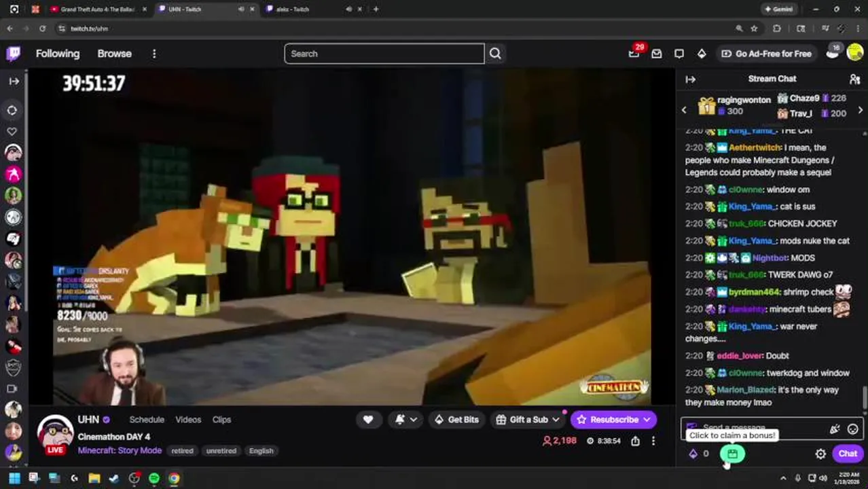The height and width of the screenshot is (489, 868).
Task: Open the three-dot More menu beside Browse
Action: 154,54
